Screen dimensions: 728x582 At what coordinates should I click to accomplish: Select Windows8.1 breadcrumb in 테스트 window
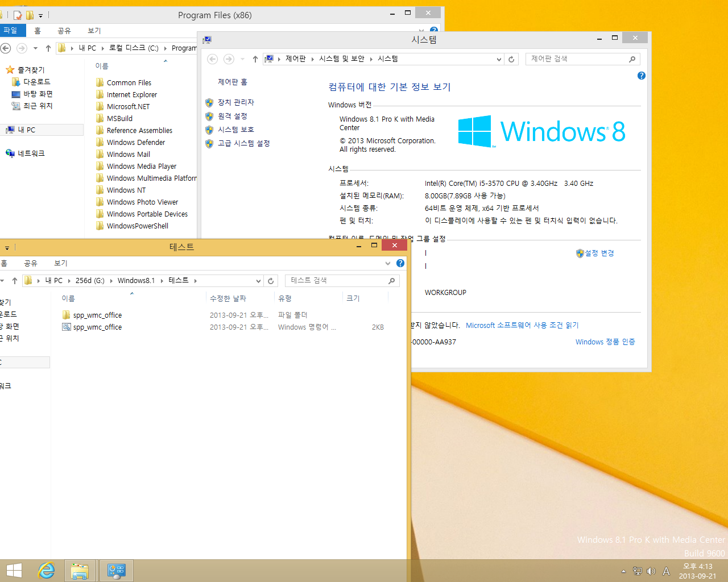(136, 281)
